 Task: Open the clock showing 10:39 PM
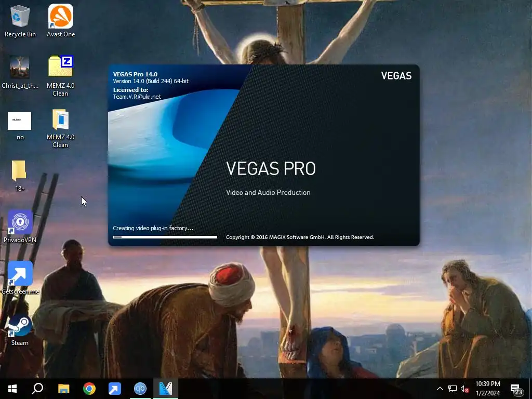pyautogui.click(x=487, y=389)
